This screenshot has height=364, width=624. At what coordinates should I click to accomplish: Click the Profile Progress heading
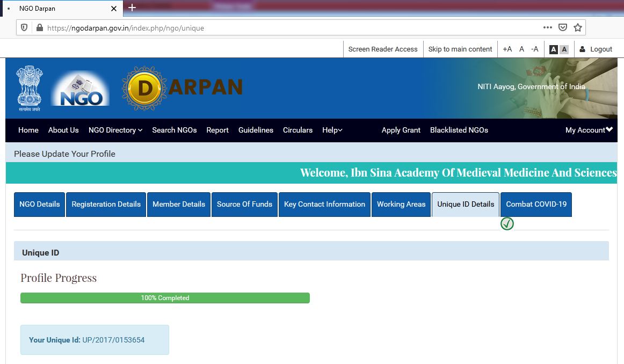coord(59,278)
